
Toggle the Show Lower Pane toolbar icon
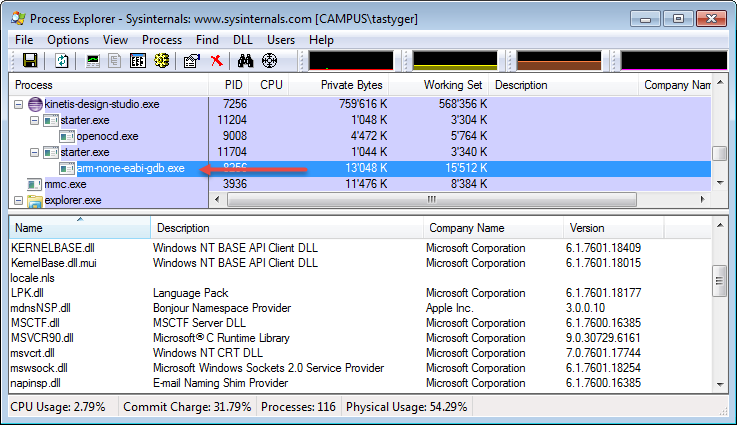coord(138,61)
